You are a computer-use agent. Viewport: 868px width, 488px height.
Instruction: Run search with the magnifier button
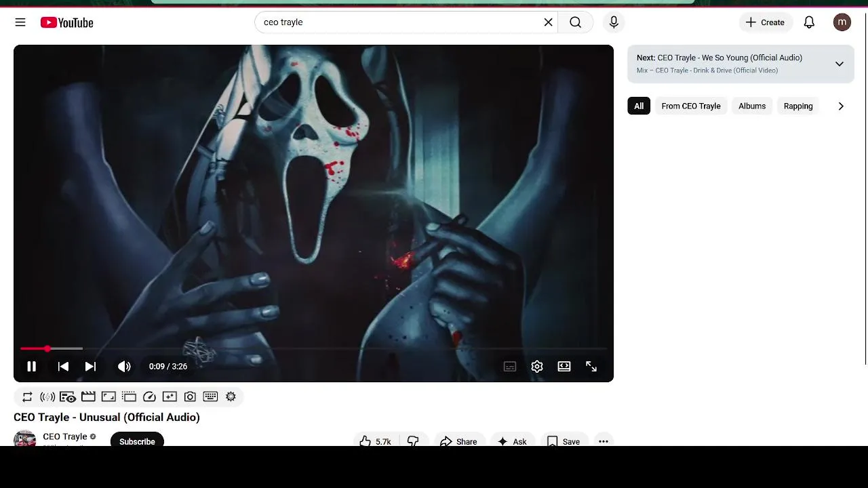575,22
